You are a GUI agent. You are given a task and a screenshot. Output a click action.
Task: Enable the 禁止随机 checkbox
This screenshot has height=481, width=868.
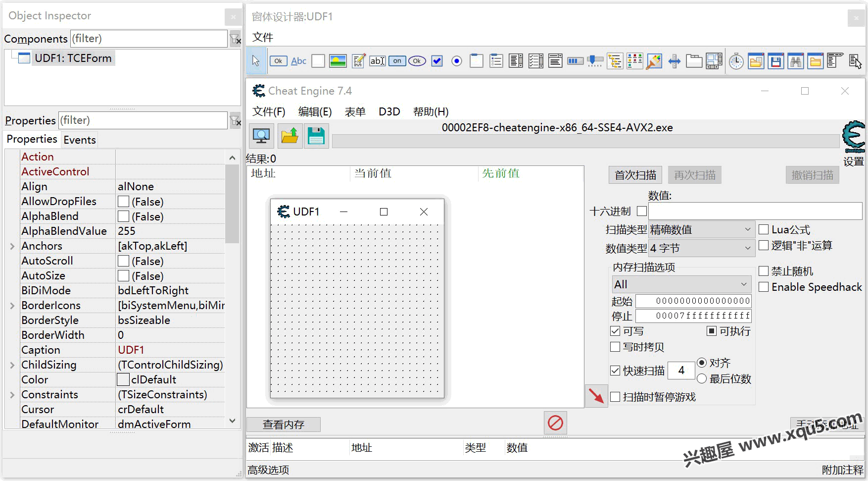tap(764, 271)
